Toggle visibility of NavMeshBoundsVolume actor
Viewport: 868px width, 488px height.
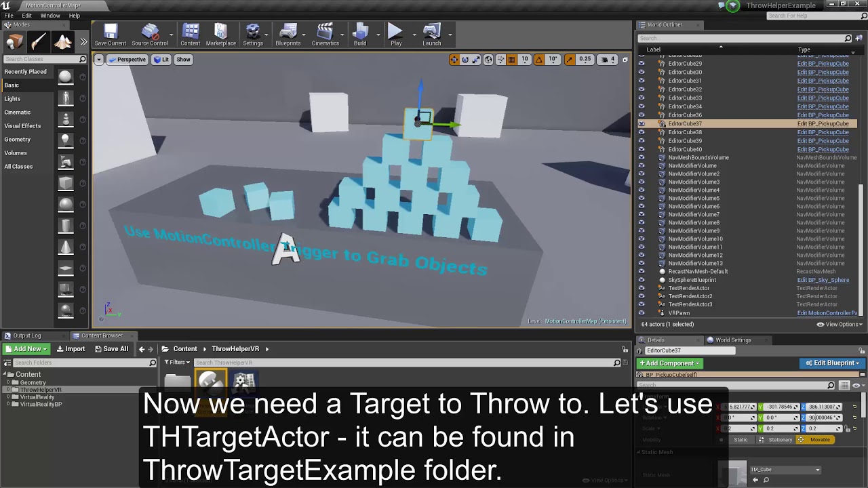[x=642, y=157]
